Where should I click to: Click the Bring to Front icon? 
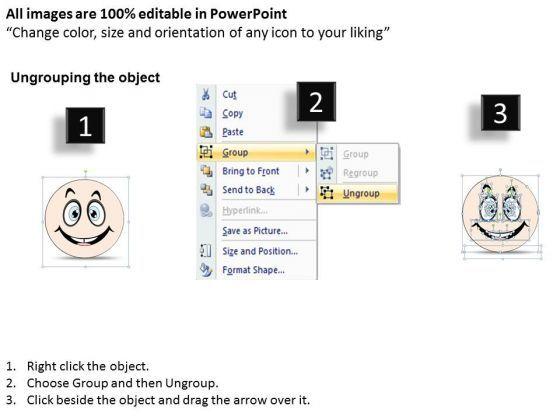[206, 171]
